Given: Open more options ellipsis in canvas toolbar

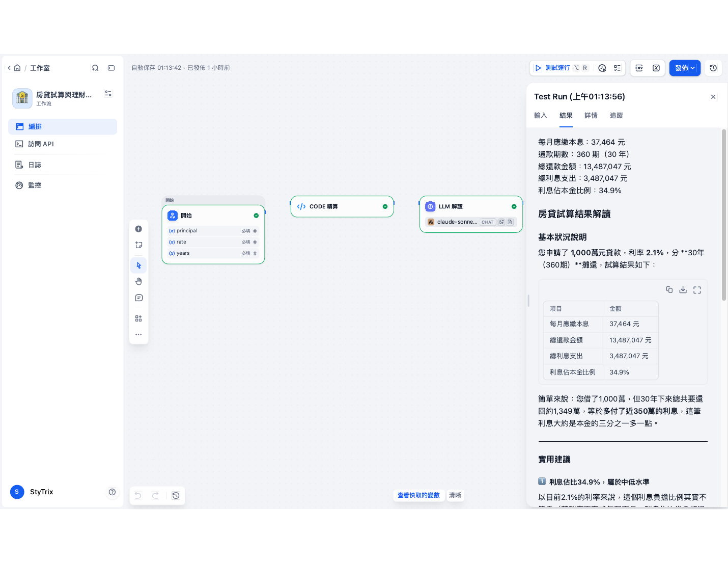Looking at the screenshot, I should [138, 335].
